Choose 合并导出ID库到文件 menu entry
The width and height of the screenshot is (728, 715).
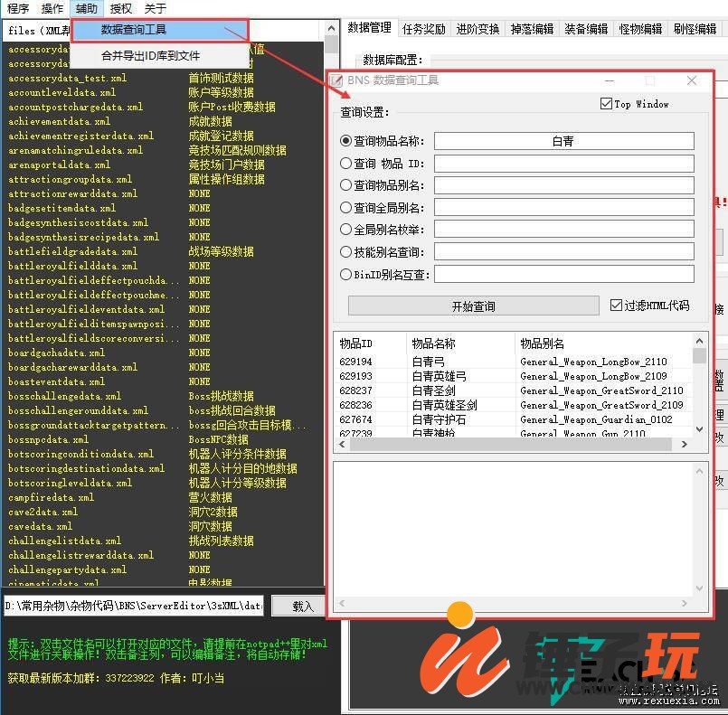[x=160, y=56]
